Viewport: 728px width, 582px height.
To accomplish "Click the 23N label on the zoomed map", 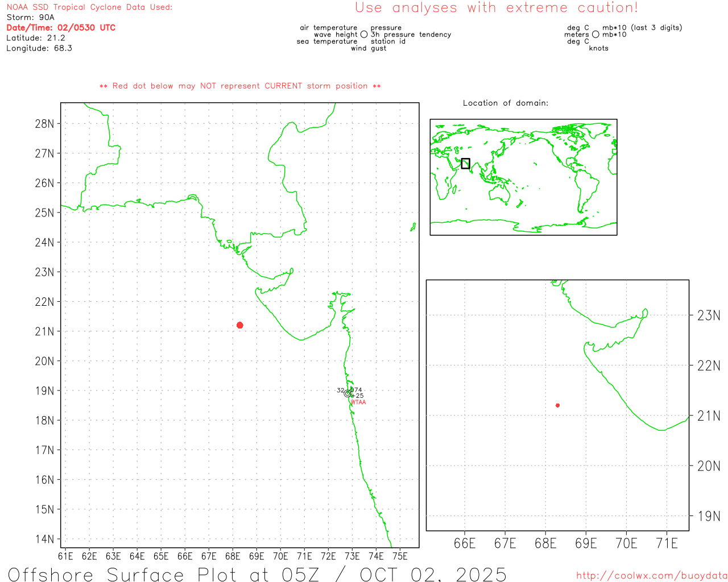I will 709,315.
